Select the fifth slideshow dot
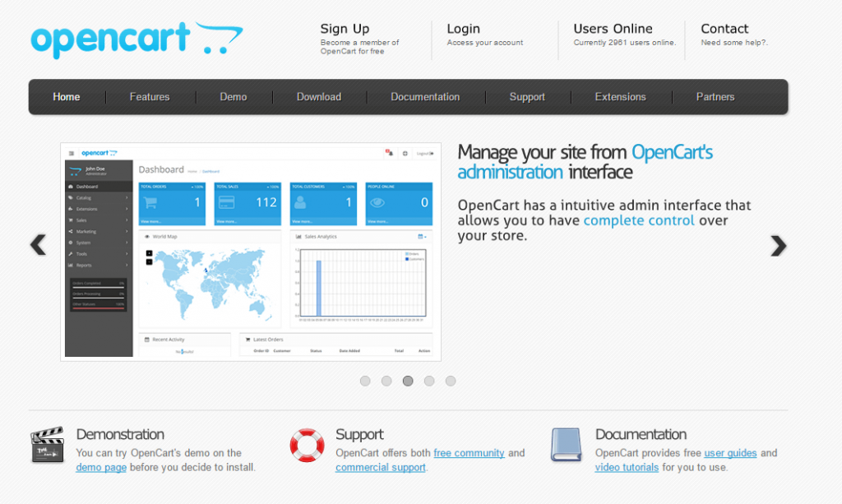Screen dimensions: 842x504 click(x=451, y=381)
